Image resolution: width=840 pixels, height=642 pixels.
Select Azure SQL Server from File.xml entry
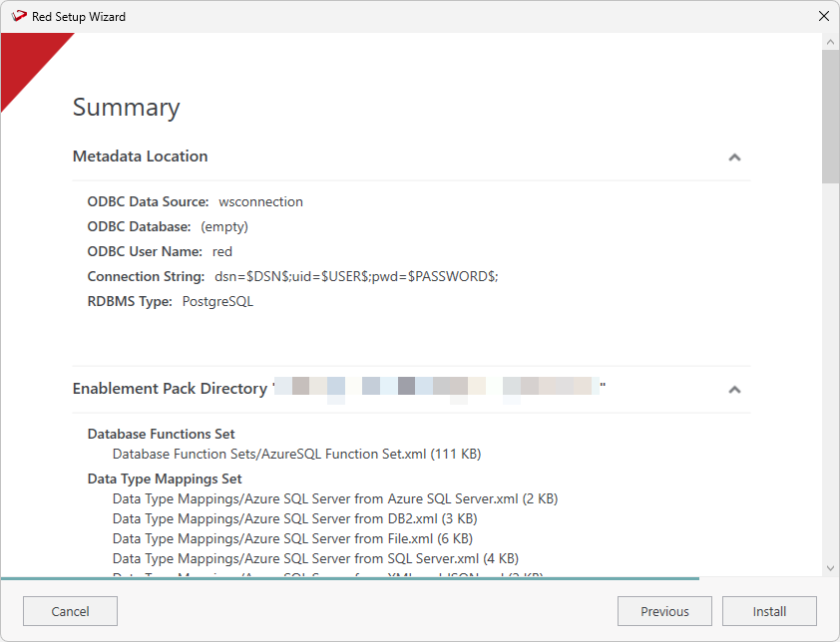point(292,538)
